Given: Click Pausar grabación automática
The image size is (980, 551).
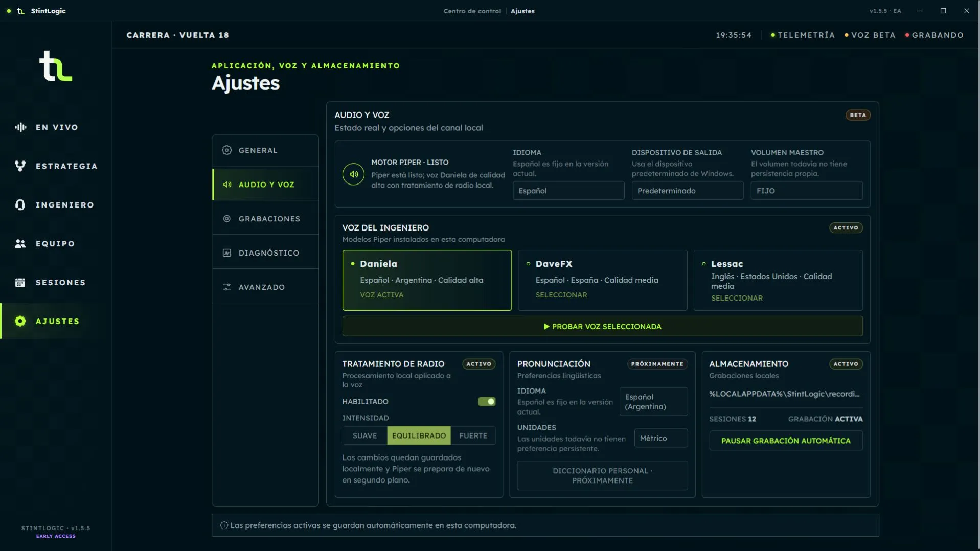Looking at the screenshot, I should pos(786,441).
